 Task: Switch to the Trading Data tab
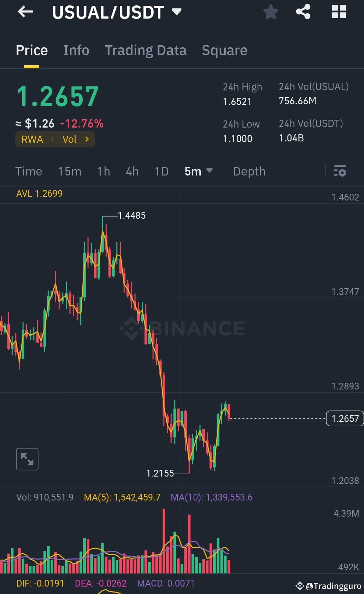[x=145, y=50]
